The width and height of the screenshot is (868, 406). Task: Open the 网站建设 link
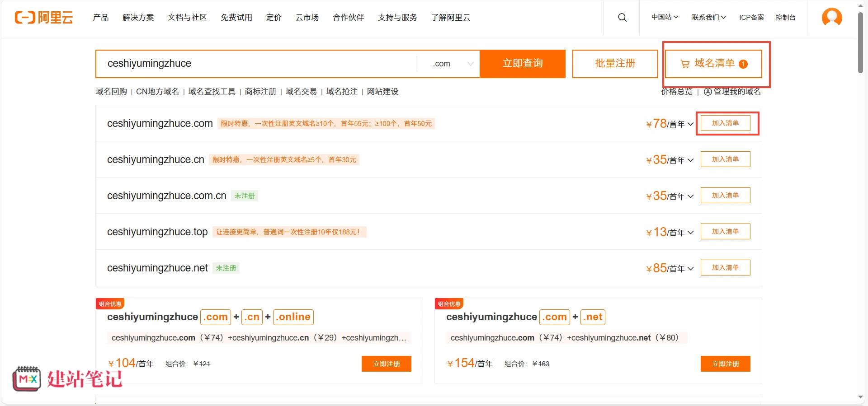[382, 92]
